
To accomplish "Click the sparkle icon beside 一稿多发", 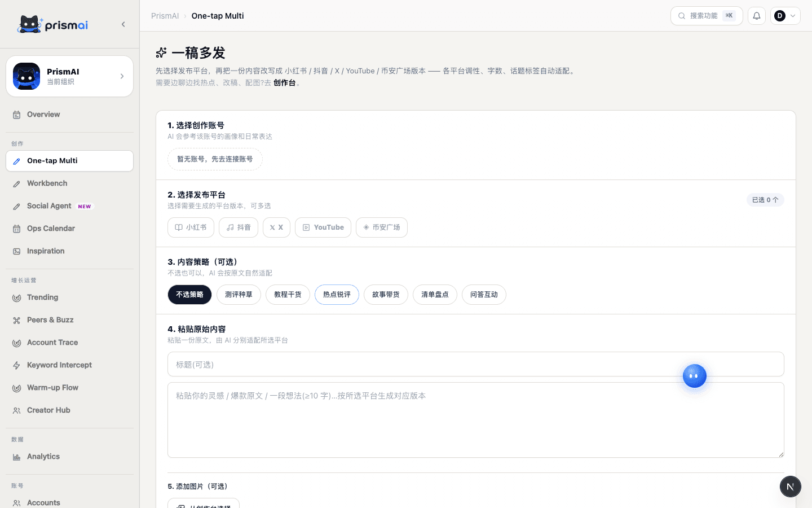I will coord(161,52).
